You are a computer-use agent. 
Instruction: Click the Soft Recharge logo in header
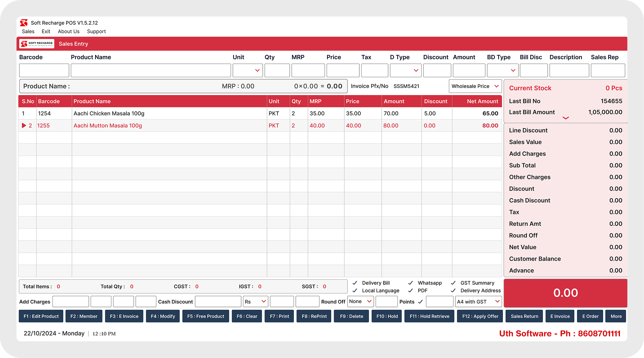coord(37,44)
